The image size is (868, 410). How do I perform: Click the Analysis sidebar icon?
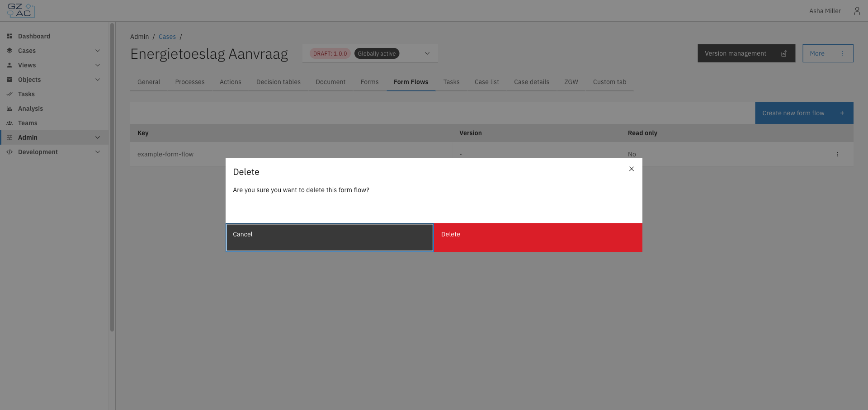tap(9, 108)
